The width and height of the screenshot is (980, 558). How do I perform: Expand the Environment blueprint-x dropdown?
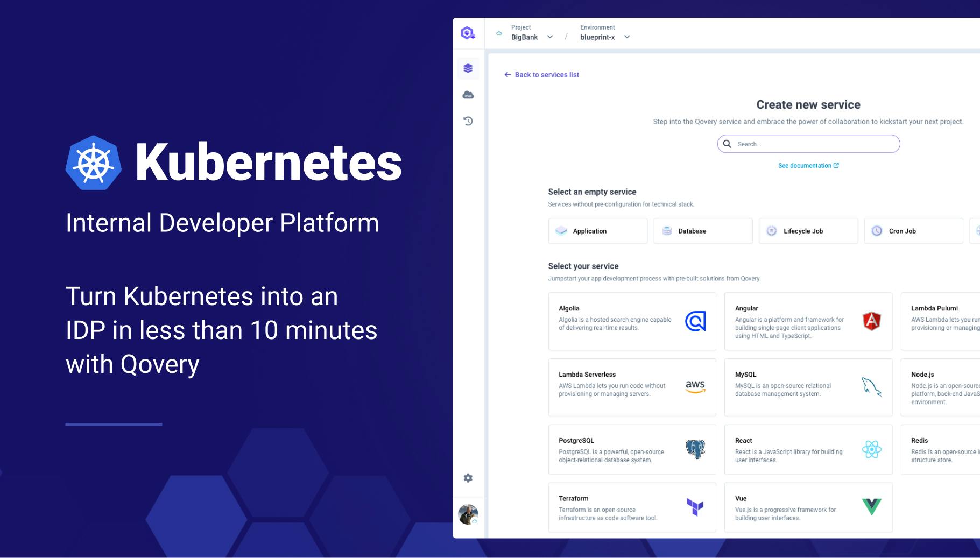[x=626, y=37]
